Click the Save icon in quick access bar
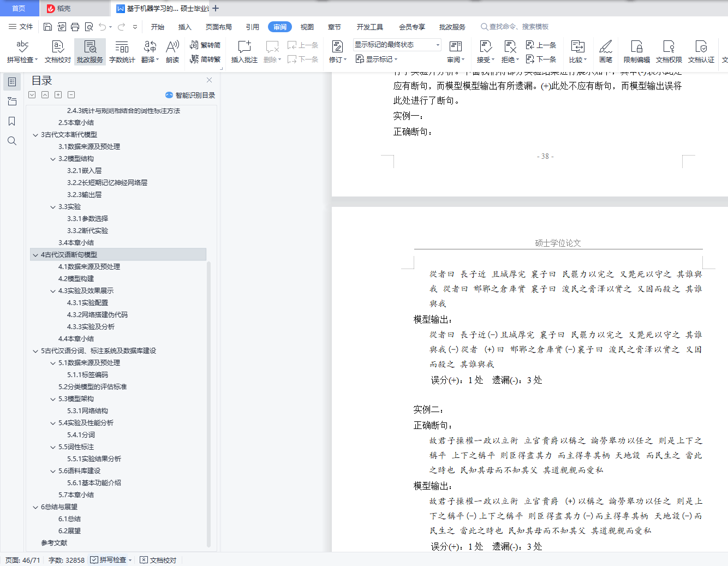Image resolution: width=728 pixels, height=566 pixels. click(x=47, y=27)
